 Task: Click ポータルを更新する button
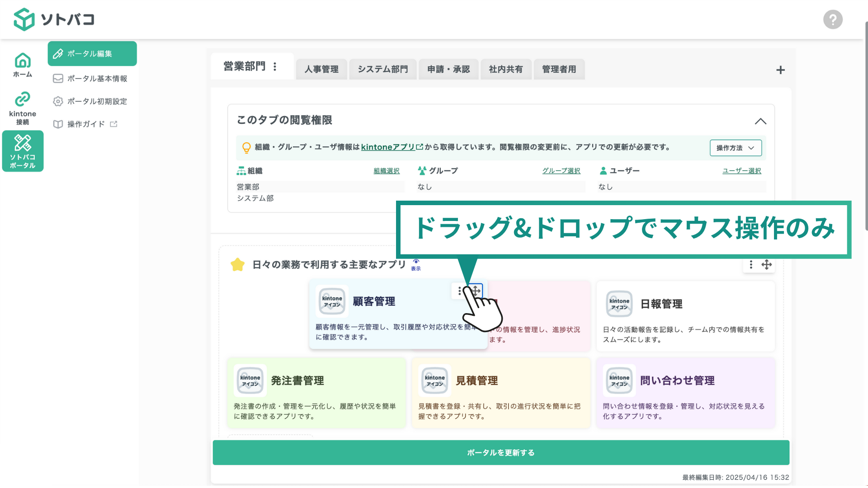tap(501, 452)
